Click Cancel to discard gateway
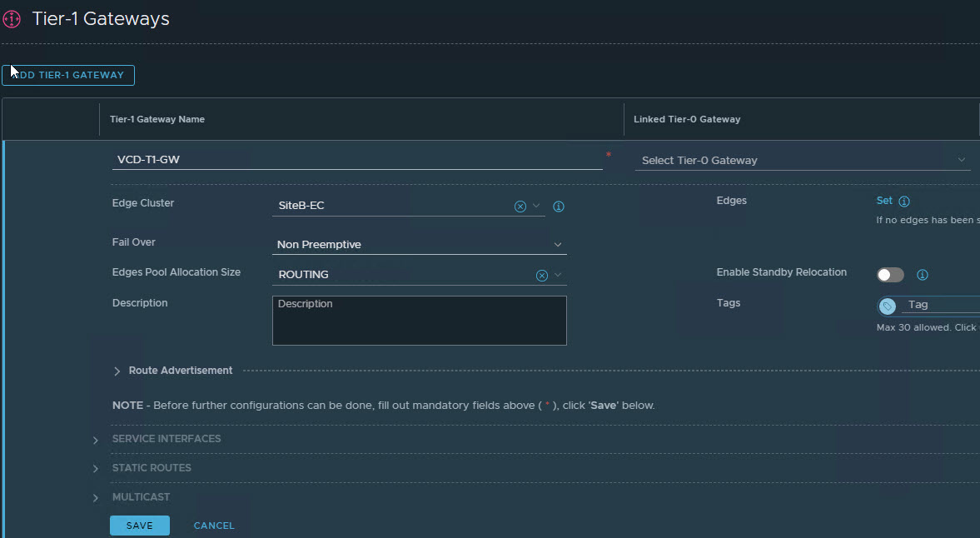This screenshot has width=980, height=538. [214, 526]
